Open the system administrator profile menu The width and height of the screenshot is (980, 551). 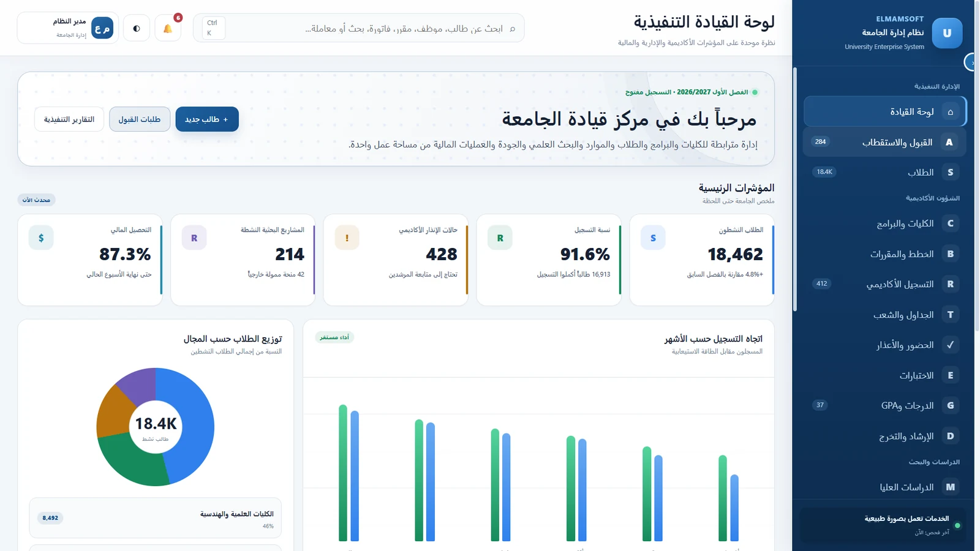[x=68, y=28]
